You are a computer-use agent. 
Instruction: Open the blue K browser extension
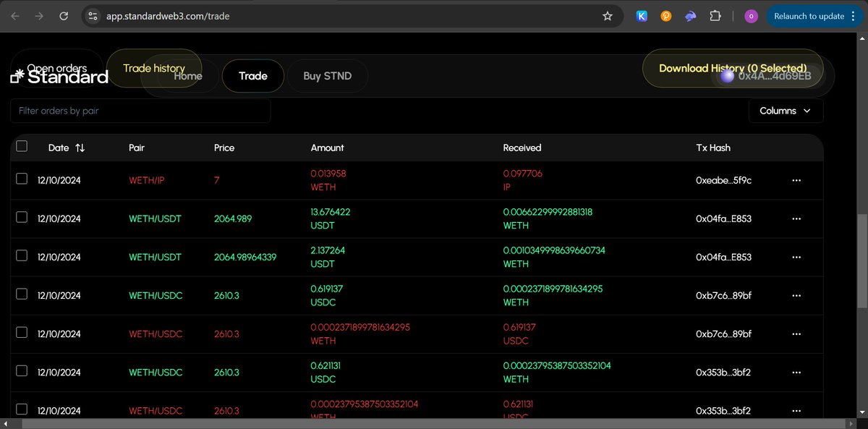[642, 16]
